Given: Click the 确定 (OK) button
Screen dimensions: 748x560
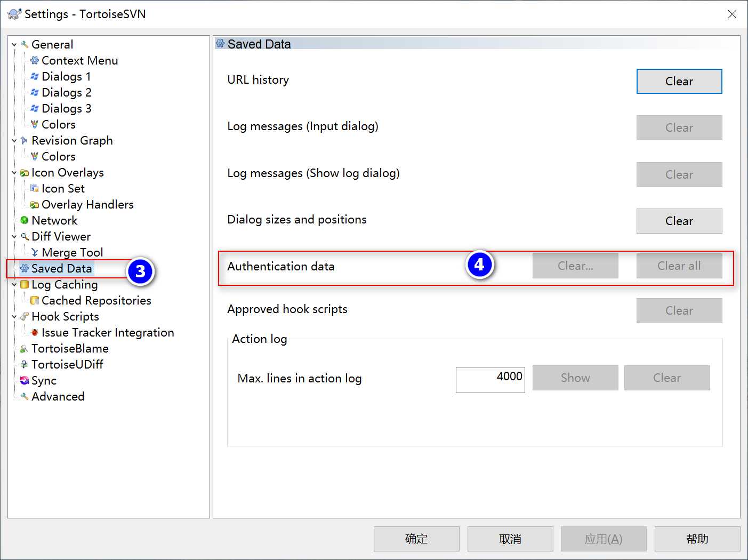Looking at the screenshot, I should (x=416, y=539).
